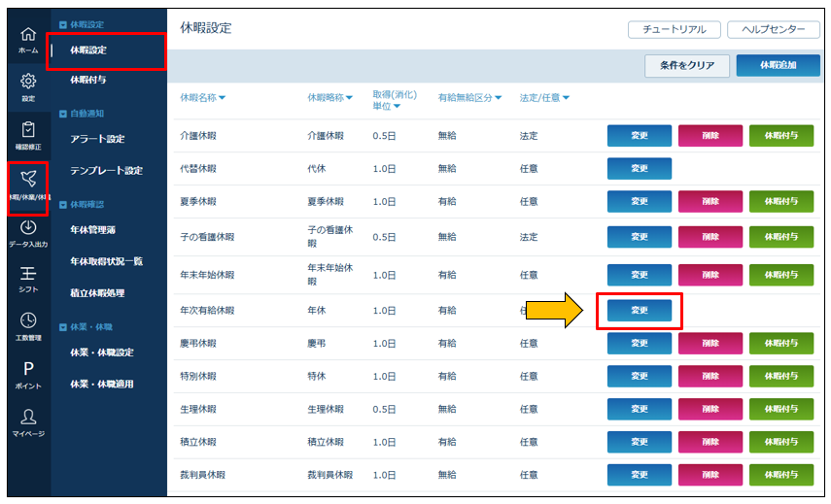Click the 条件をクリア button
This screenshot has height=504, width=831.
[x=687, y=65]
